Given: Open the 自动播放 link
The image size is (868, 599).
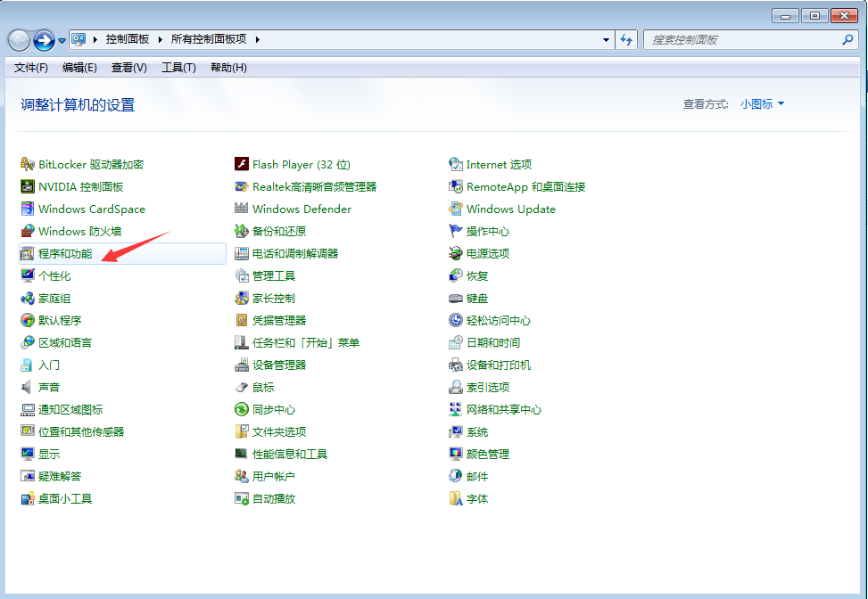Looking at the screenshot, I should point(274,498).
